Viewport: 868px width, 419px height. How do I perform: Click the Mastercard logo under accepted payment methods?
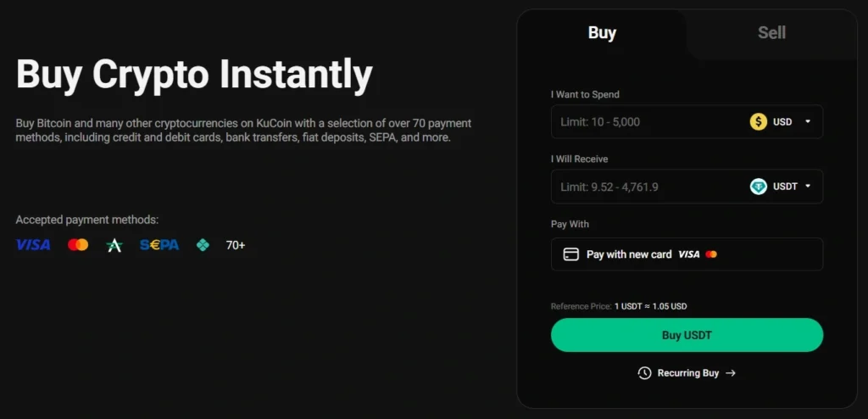pos(78,245)
